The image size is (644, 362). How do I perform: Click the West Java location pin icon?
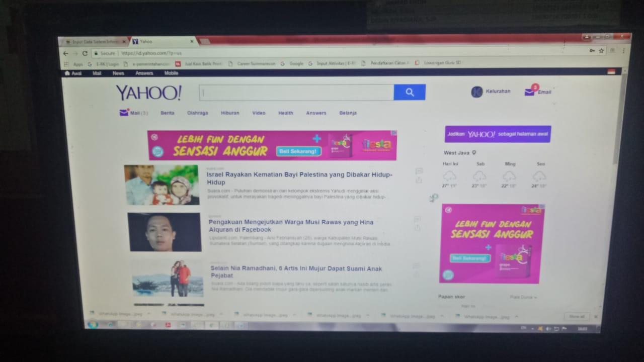(x=474, y=153)
